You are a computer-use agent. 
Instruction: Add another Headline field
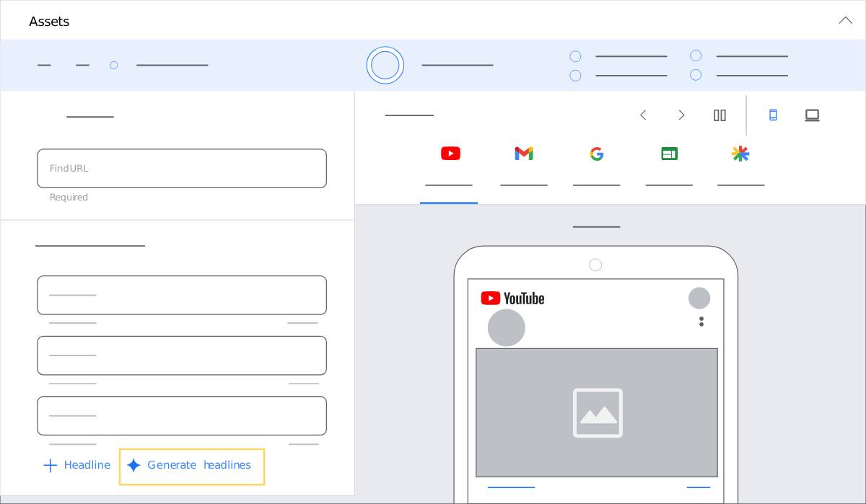(x=77, y=465)
